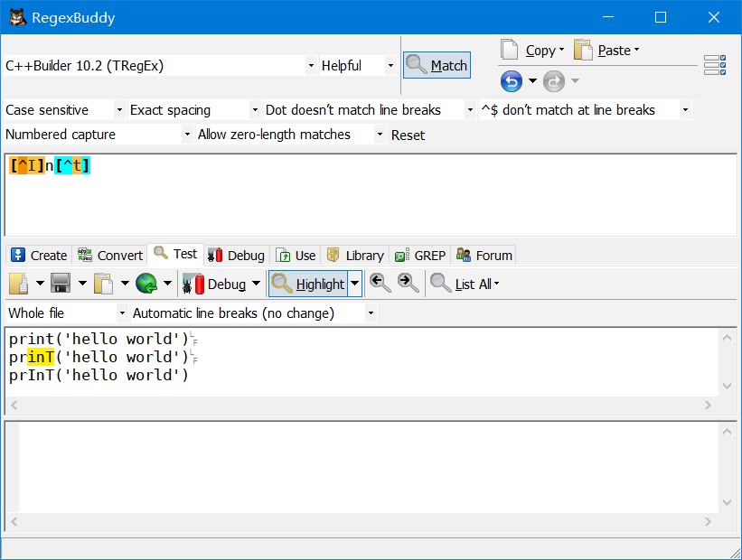Click the Forum tab's people icon
The width and height of the screenshot is (742, 560).
pyautogui.click(x=464, y=255)
